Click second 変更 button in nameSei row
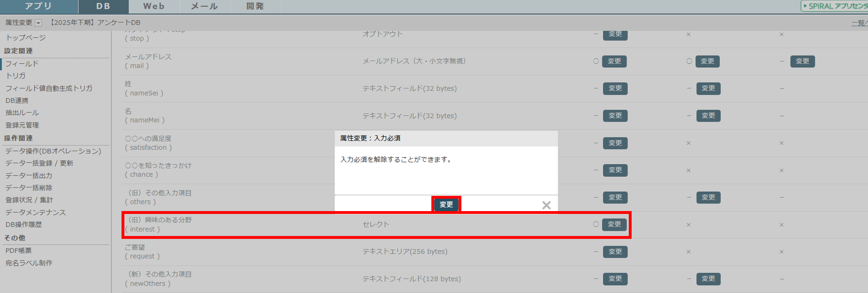This screenshot has width=868, height=293. point(708,88)
